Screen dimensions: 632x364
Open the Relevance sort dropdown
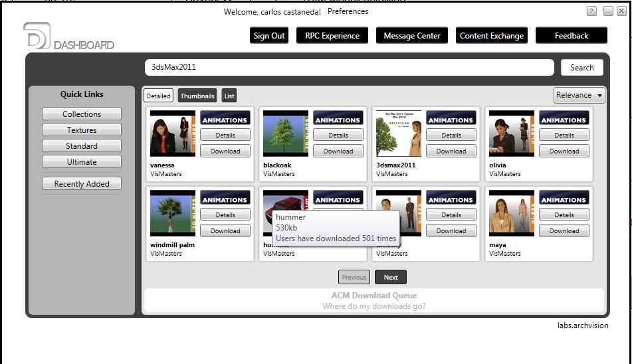point(579,95)
